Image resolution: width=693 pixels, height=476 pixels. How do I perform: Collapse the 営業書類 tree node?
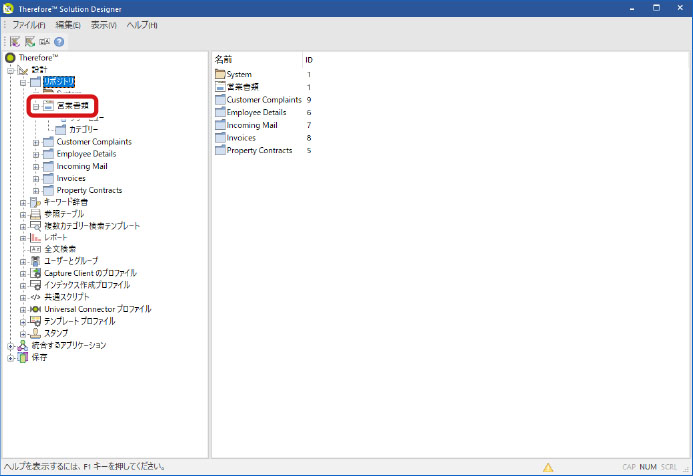point(36,105)
